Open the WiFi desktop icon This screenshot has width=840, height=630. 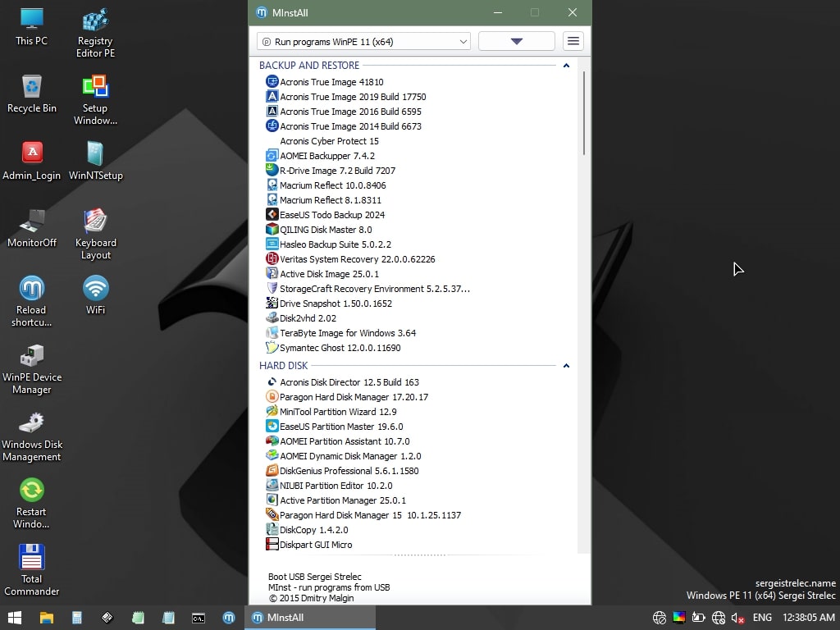tap(95, 295)
